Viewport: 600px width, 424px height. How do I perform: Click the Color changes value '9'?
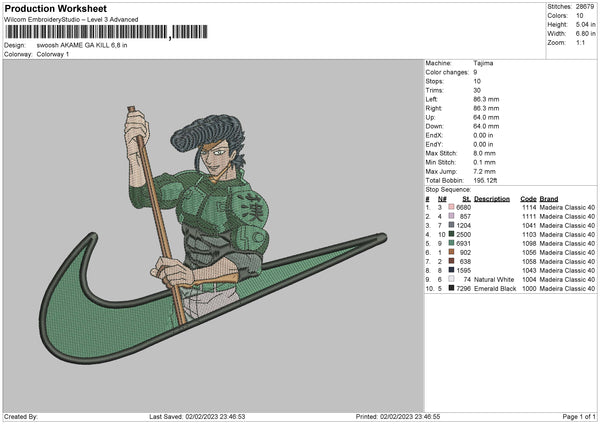tap(475, 72)
